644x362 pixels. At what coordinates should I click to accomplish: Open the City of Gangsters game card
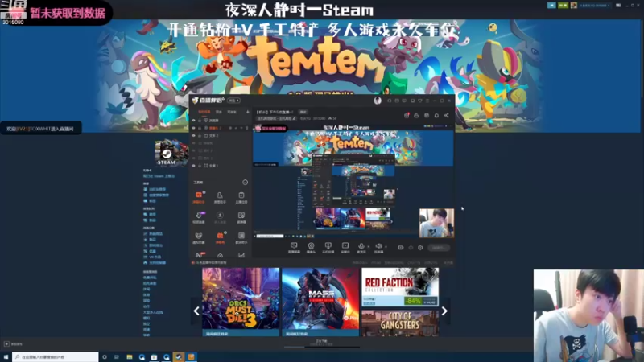pyautogui.click(x=400, y=323)
